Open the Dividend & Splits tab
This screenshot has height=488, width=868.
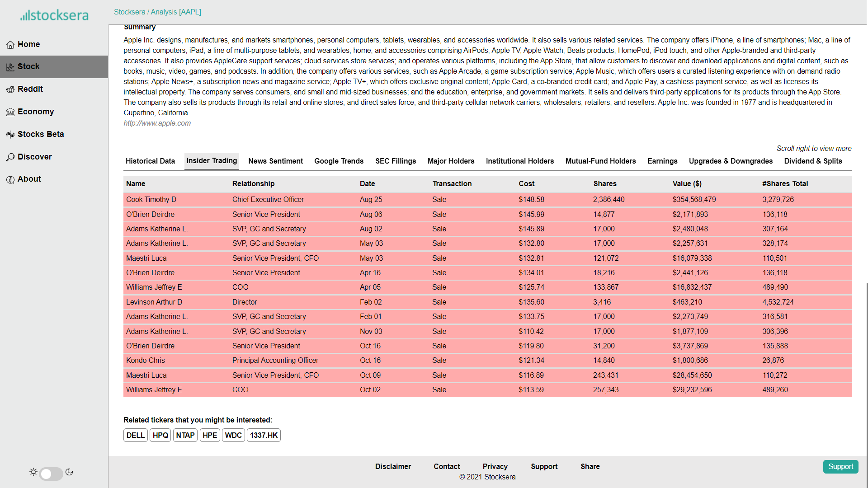tap(813, 161)
